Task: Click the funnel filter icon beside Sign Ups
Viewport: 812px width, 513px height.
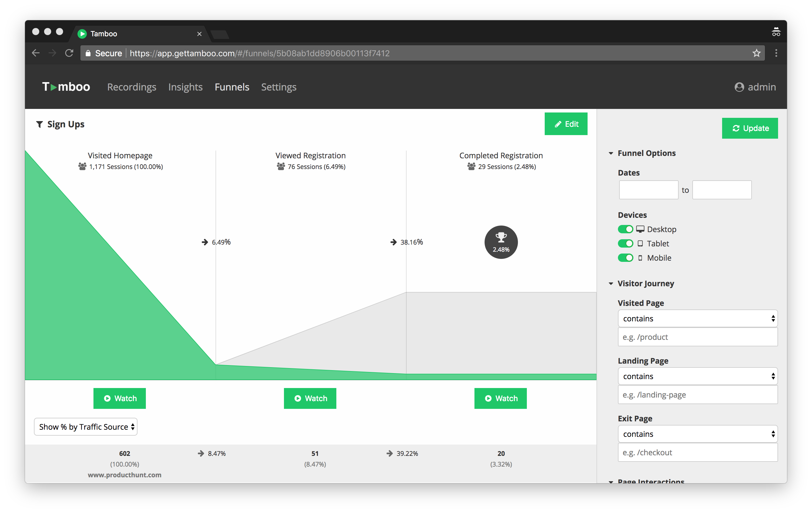Action: [40, 124]
